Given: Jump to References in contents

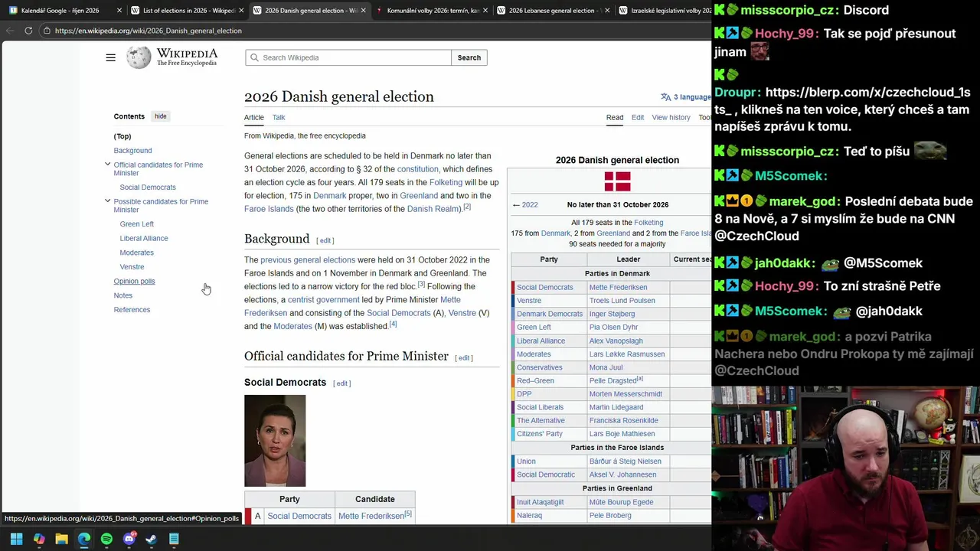Looking at the screenshot, I should point(132,310).
